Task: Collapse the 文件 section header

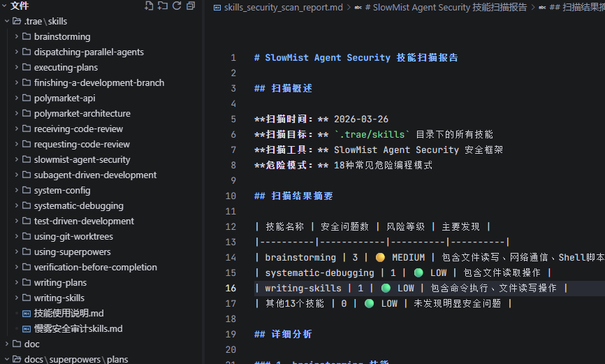Action: (x=5, y=6)
